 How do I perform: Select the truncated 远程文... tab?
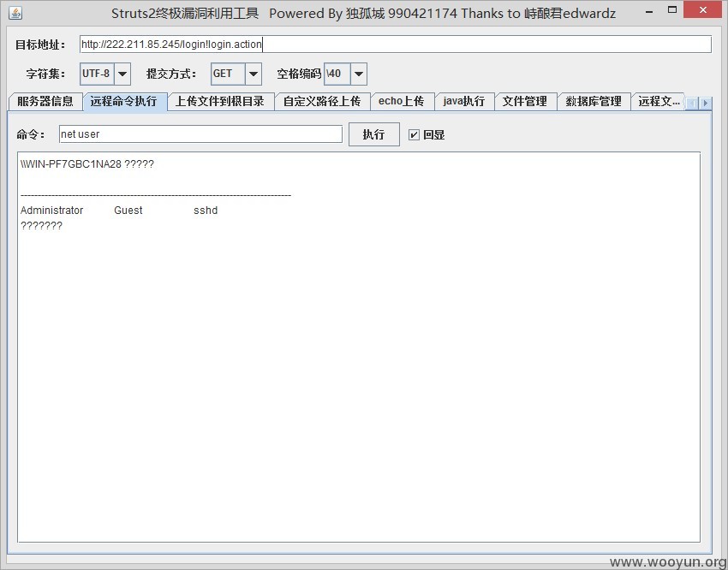(659, 102)
